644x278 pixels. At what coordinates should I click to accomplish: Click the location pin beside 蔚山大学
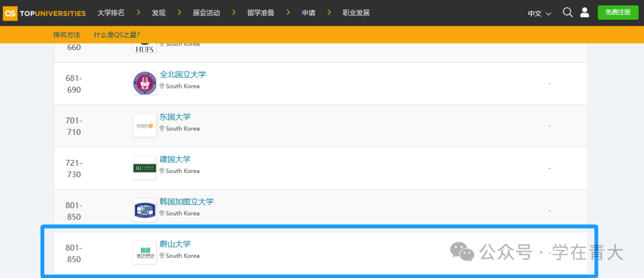point(162,255)
